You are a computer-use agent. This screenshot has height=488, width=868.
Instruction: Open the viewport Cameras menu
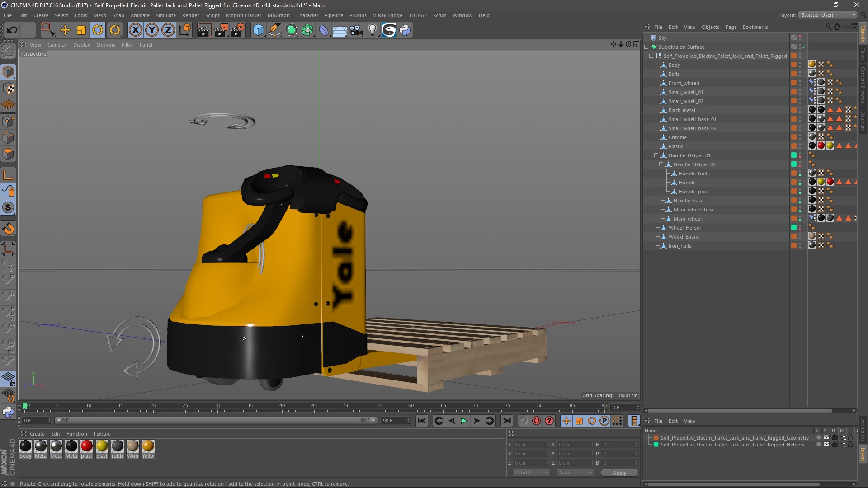click(57, 45)
